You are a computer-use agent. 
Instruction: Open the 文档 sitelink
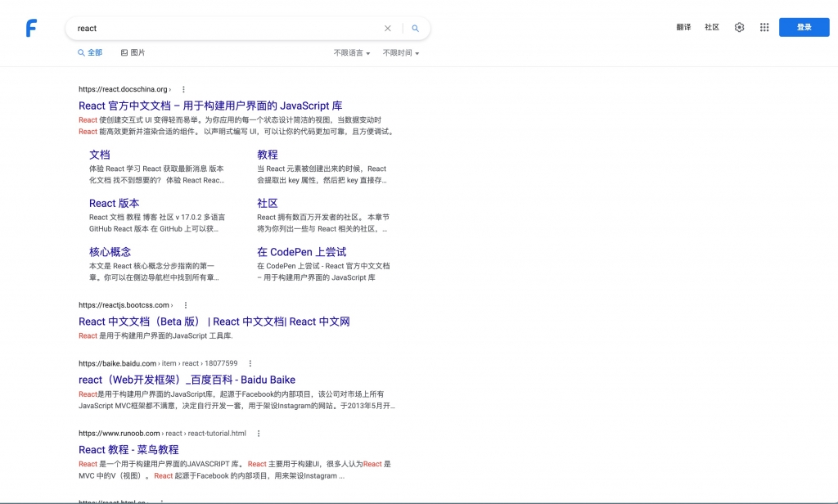[99, 155]
